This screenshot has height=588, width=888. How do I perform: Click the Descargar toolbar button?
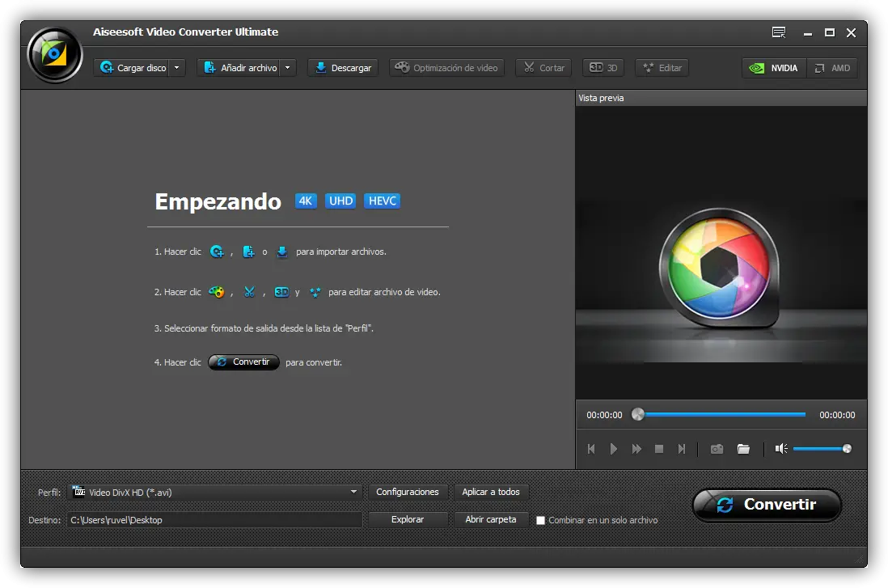343,68
